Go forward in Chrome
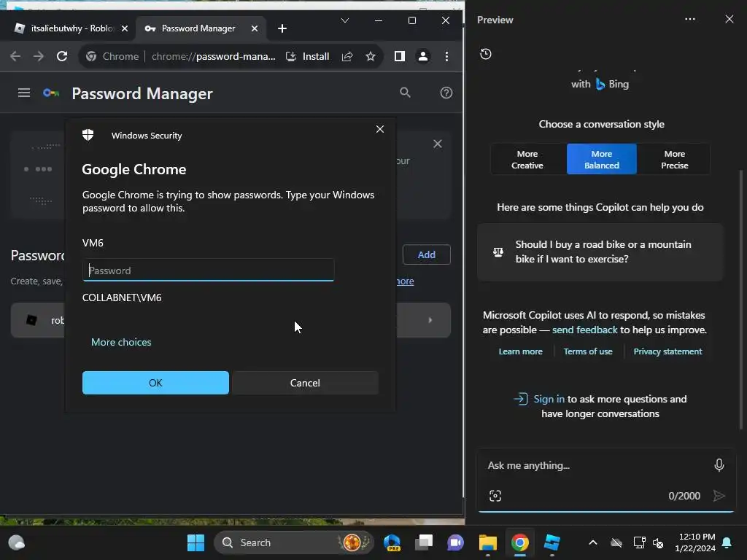 pyautogui.click(x=39, y=56)
